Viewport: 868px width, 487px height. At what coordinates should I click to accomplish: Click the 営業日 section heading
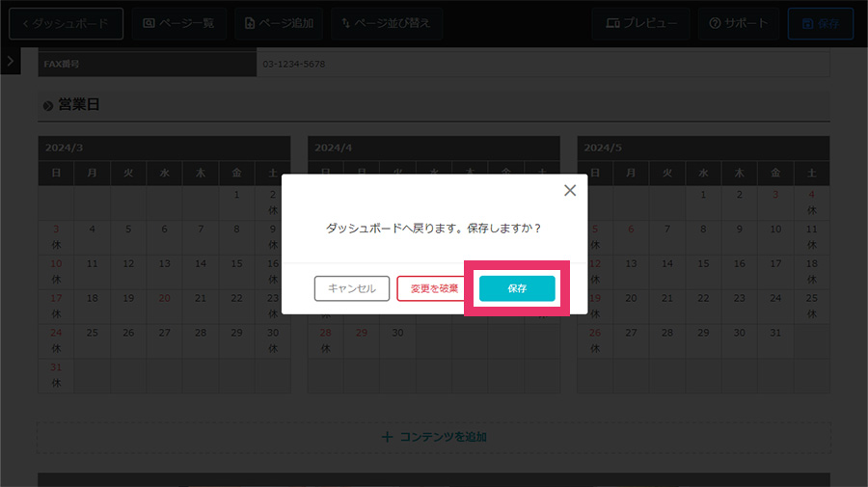79,104
